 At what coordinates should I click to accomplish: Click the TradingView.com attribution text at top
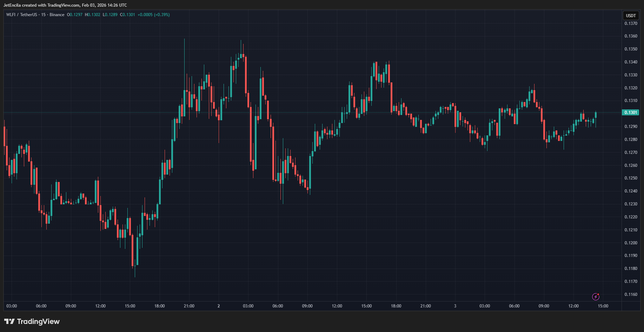(x=63, y=5)
